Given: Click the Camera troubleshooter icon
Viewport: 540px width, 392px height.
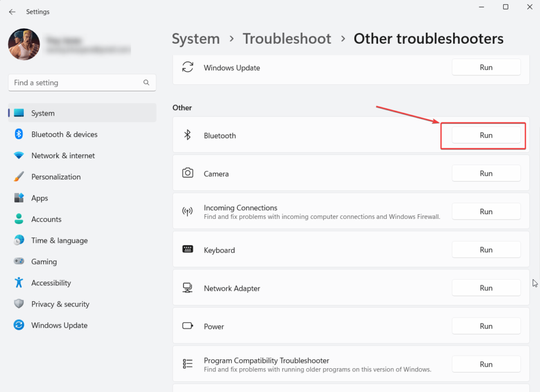Looking at the screenshot, I should (187, 173).
